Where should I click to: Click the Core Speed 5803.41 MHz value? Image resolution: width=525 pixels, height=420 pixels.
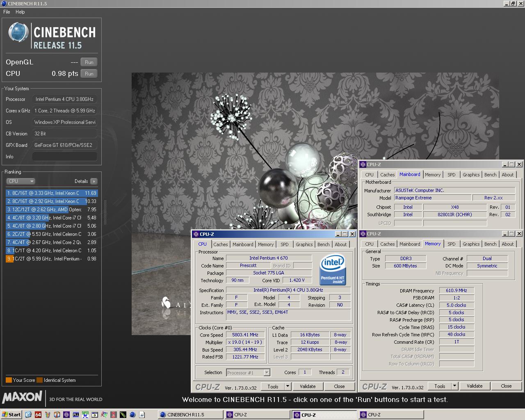click(x=245, y=335)
